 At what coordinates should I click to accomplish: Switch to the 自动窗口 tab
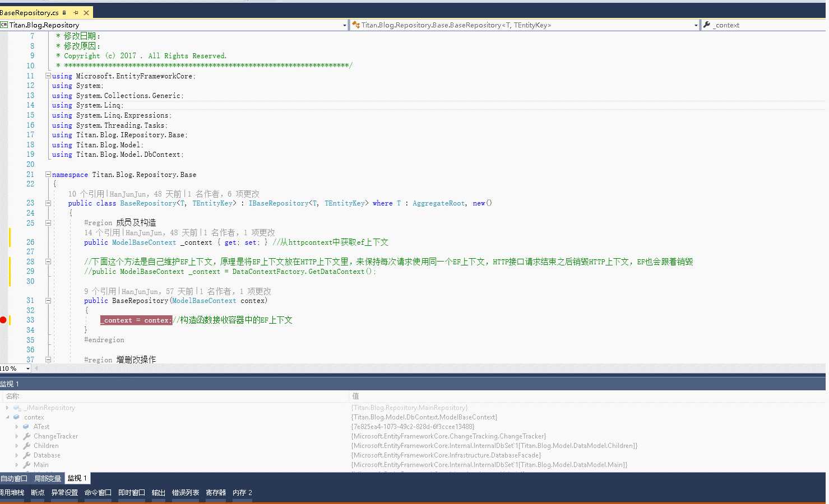(x=14, y=478)
